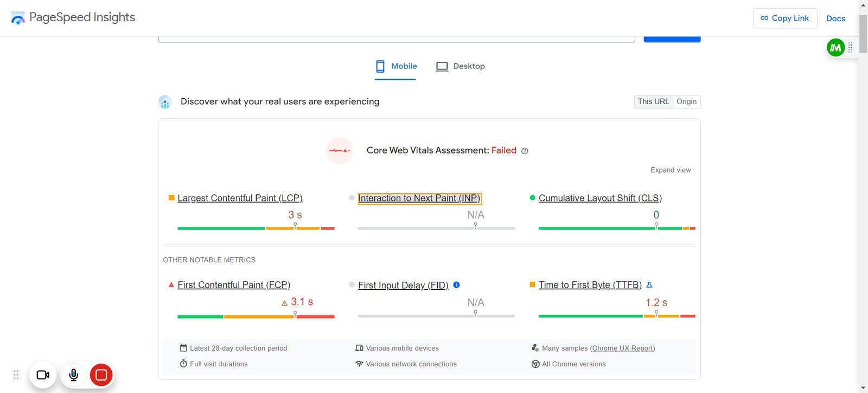Toggle the microphone in the recorder toolbar
Viewport: 868px width, 393px height.
74,375
